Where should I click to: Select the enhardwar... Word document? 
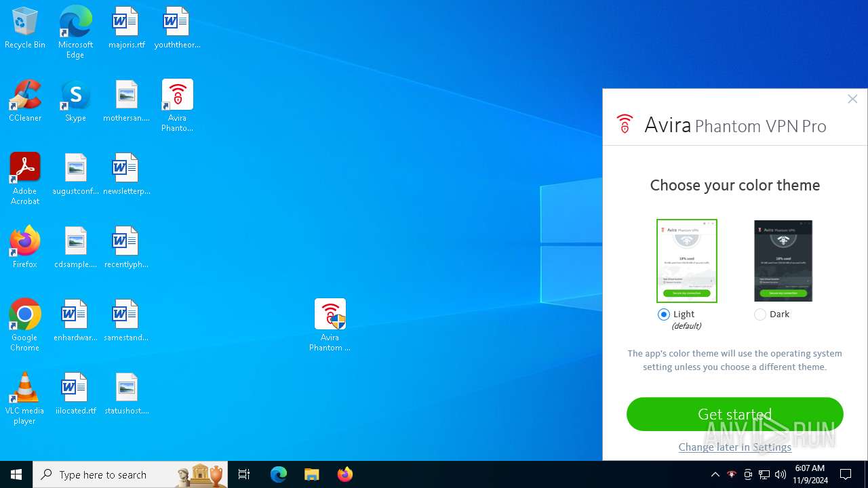[75, 321]
